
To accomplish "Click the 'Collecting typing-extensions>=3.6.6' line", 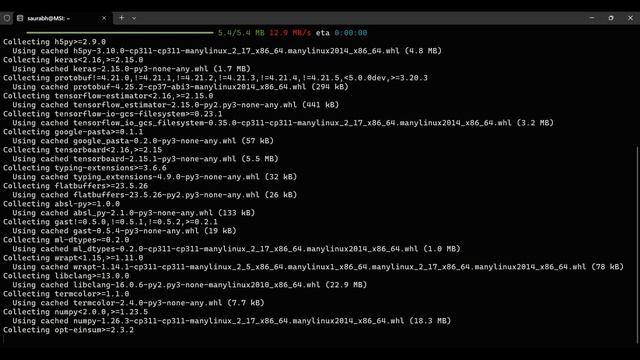I will pyautogui.click(x=84, y=168).
